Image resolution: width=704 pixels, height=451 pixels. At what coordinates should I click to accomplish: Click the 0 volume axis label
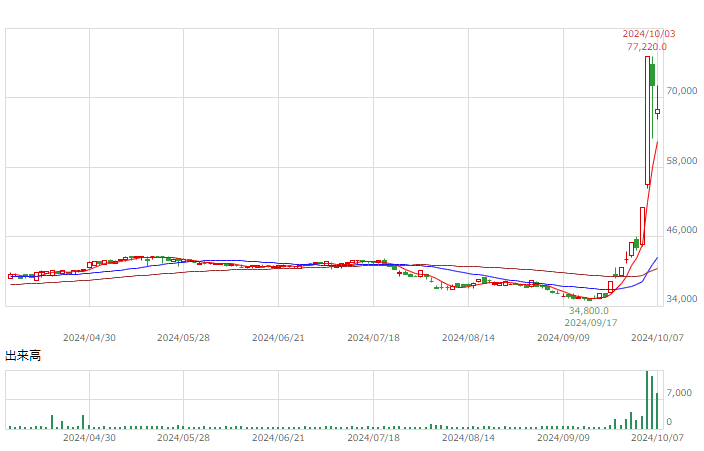[669, 422]
